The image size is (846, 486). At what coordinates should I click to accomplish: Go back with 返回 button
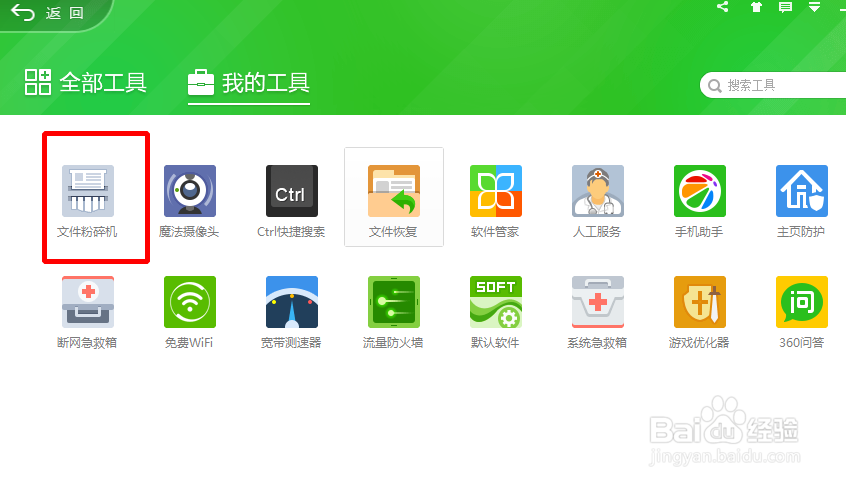coord(47,12)
